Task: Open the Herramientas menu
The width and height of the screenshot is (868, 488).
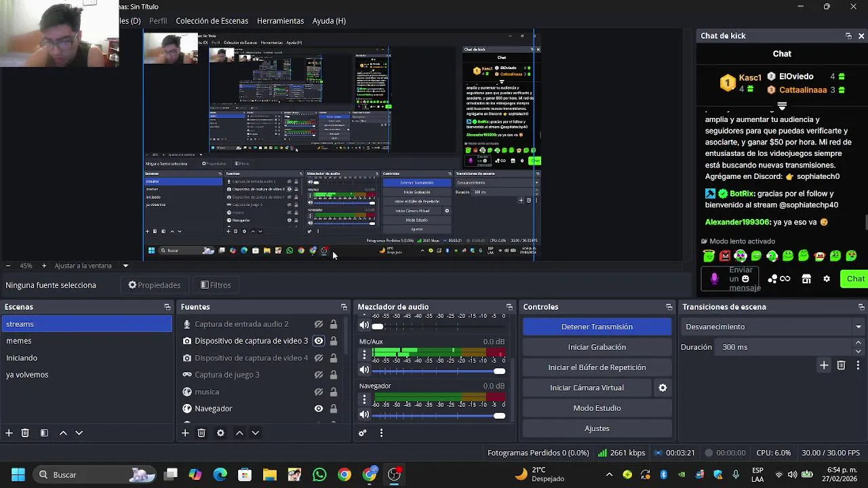Action: (x=280, y=21)
